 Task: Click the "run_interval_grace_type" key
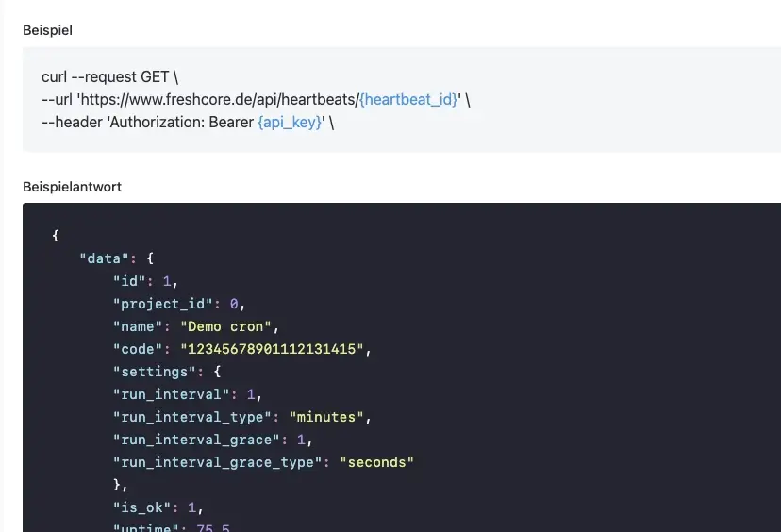[x=218, y=463]
